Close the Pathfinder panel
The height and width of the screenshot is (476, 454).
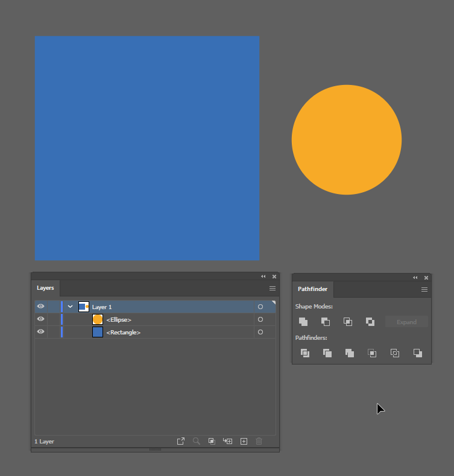pyautogui.click(x=426, y=278)
